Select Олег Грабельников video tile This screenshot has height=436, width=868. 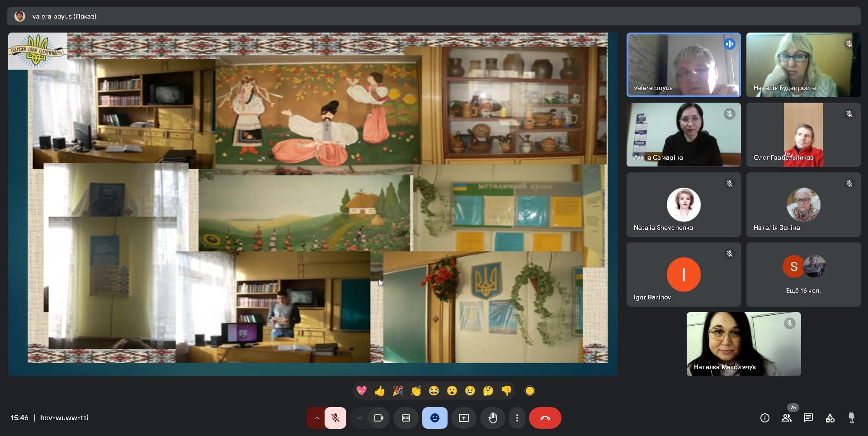[803, 135]
